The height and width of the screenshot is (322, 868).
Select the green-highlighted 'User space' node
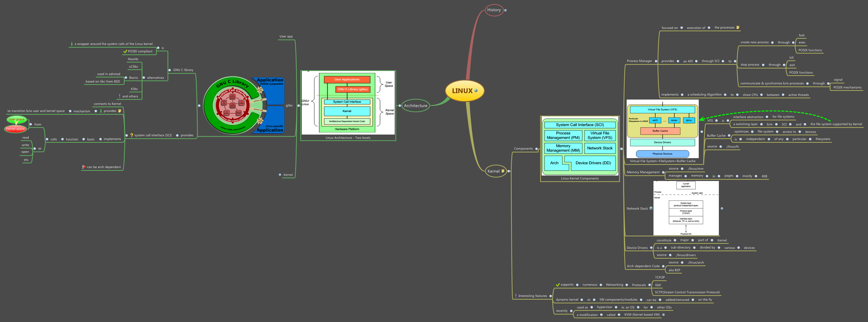pos(16,119)
